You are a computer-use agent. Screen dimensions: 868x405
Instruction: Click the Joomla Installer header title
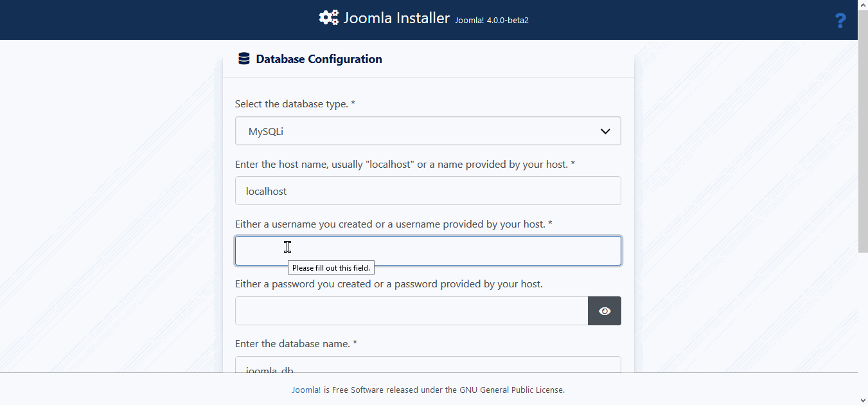click(x=396, y=18)
